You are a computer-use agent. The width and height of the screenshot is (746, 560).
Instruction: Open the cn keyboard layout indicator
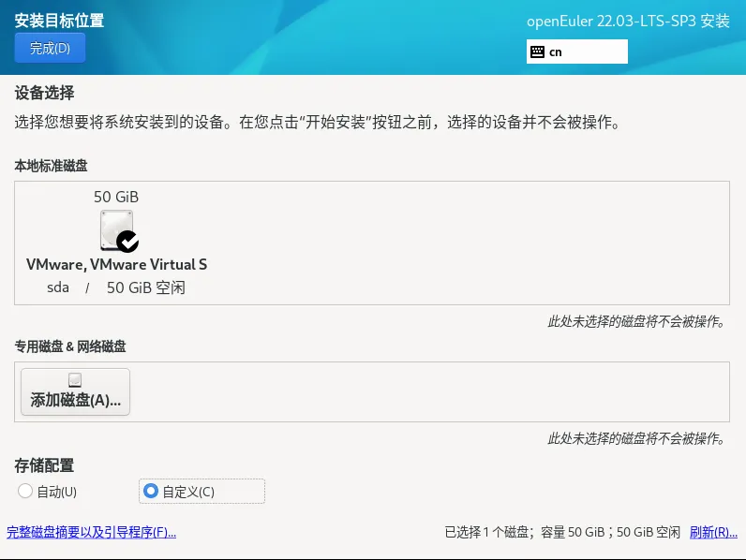(x=576, y=52)
